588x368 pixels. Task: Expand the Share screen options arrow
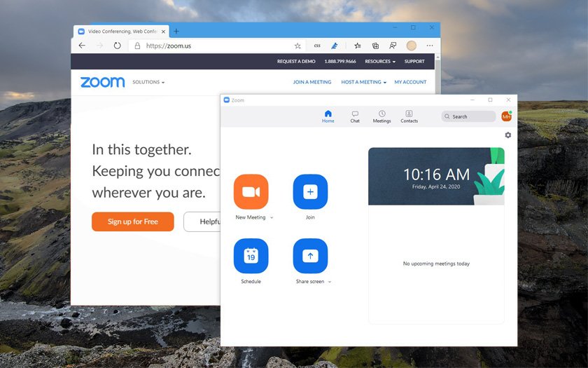click(x=330, y=282)
